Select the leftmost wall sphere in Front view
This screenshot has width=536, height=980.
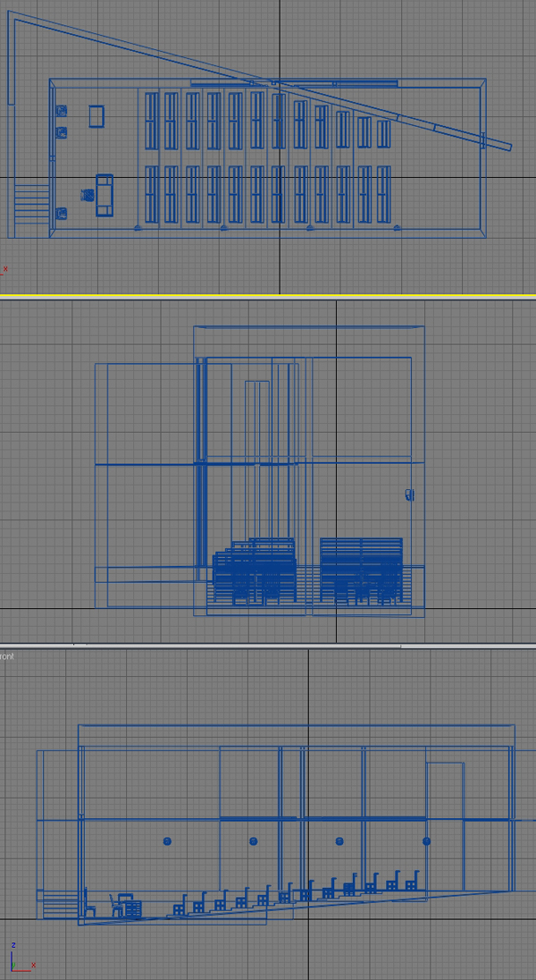(x=167, y=841)
